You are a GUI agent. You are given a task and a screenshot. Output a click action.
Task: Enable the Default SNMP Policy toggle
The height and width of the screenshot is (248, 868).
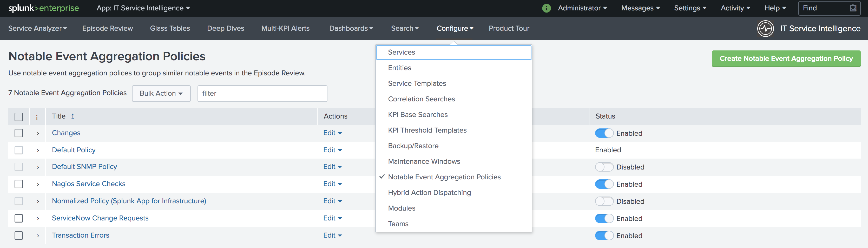(x=604, y=167)
